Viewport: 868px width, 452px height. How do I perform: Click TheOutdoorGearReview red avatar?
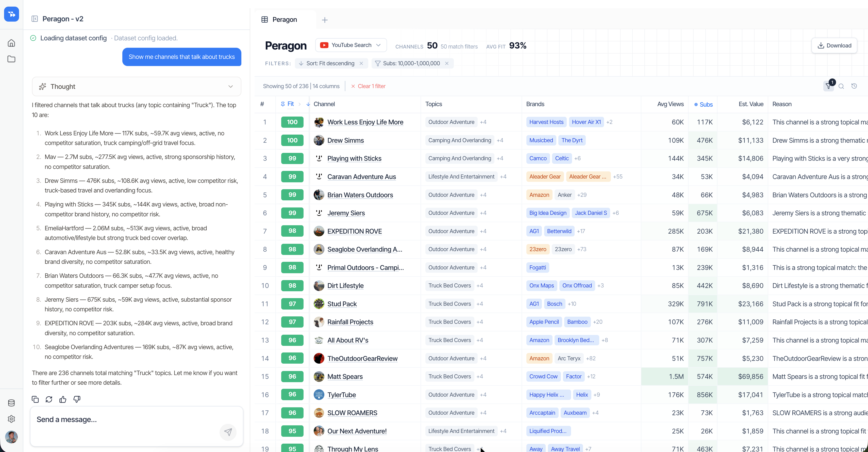coord(319,358)
